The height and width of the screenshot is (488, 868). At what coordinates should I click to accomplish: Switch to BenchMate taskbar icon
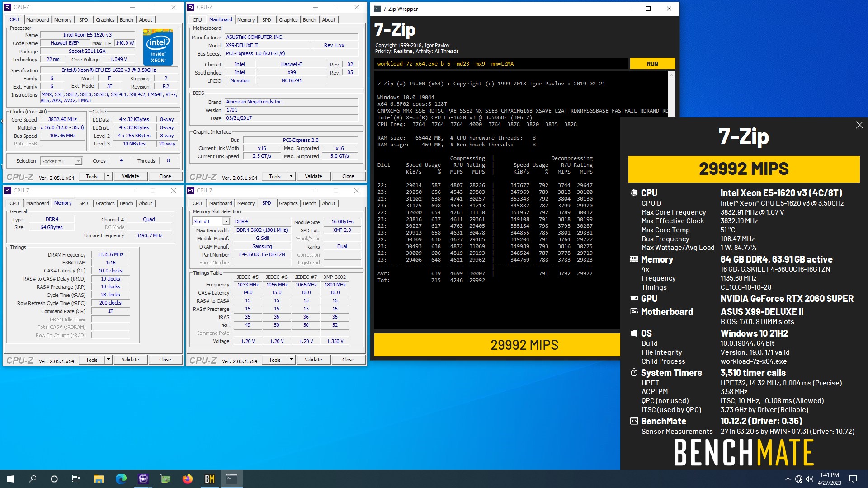pos(209,479)
